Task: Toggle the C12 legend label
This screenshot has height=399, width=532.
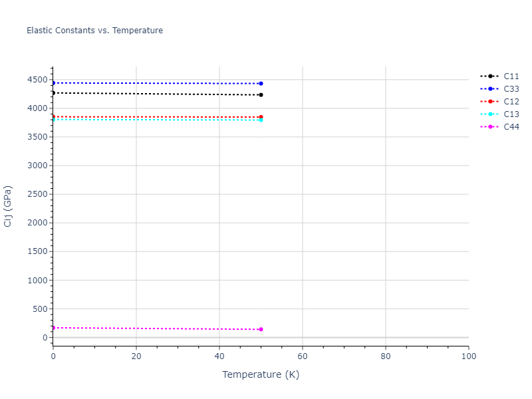Action: click(511, 102)
